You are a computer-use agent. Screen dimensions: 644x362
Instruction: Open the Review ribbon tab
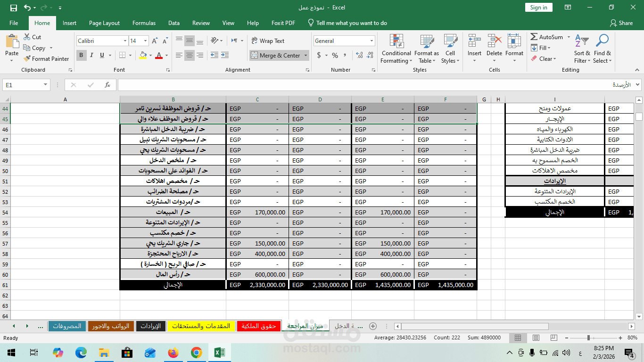tap(201, 23)
